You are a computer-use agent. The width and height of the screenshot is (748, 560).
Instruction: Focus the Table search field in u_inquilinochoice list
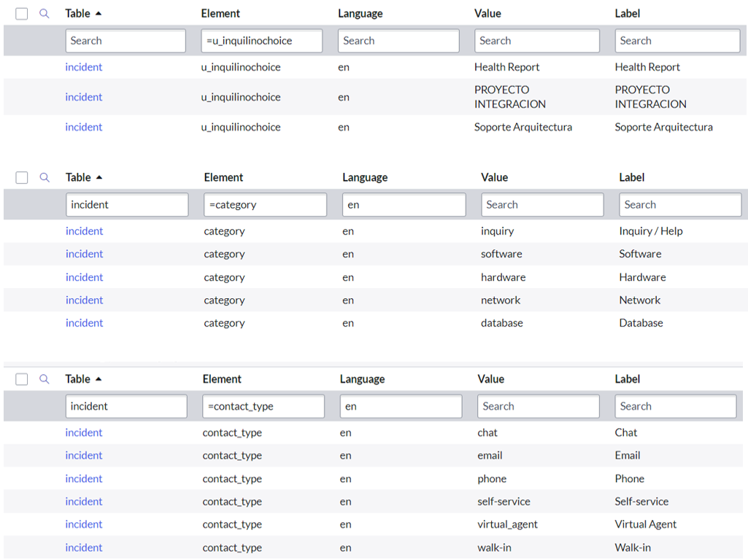tap(126, 41)
